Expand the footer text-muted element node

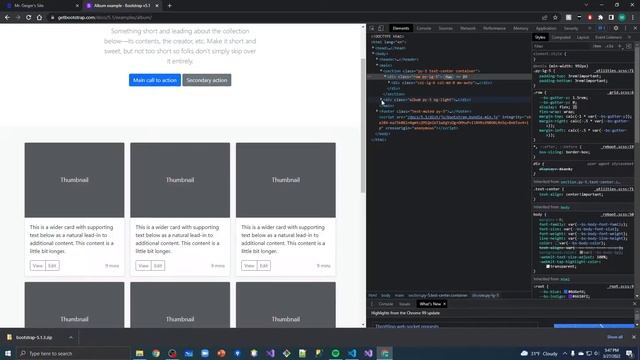[x=378, y=111]
